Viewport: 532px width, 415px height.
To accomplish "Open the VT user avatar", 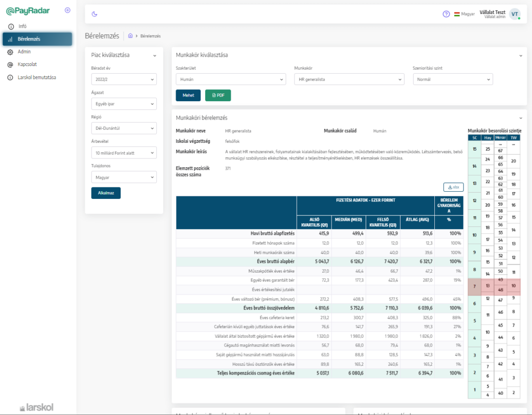I will coord(514,14).
